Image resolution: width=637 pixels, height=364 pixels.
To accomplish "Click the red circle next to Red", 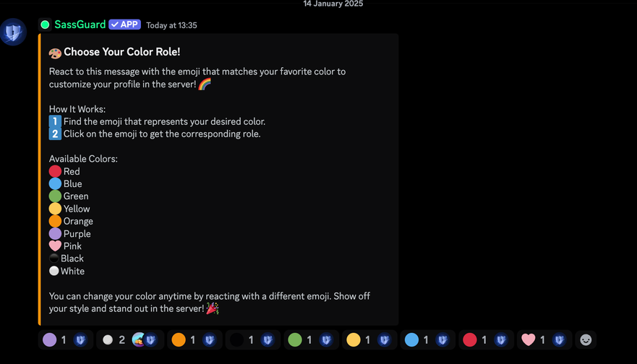I will point(55,171).
